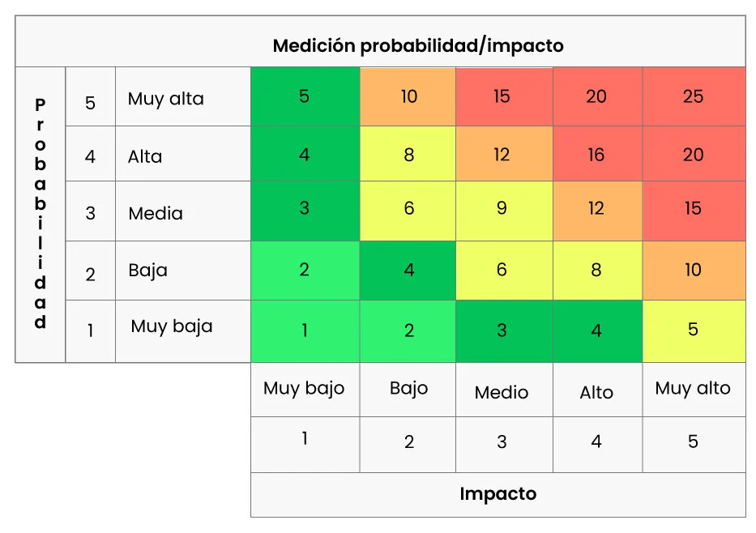Select the 'Impacto' footer heading
This screenshot has width=756, height=533.
(x=498, y=493)
